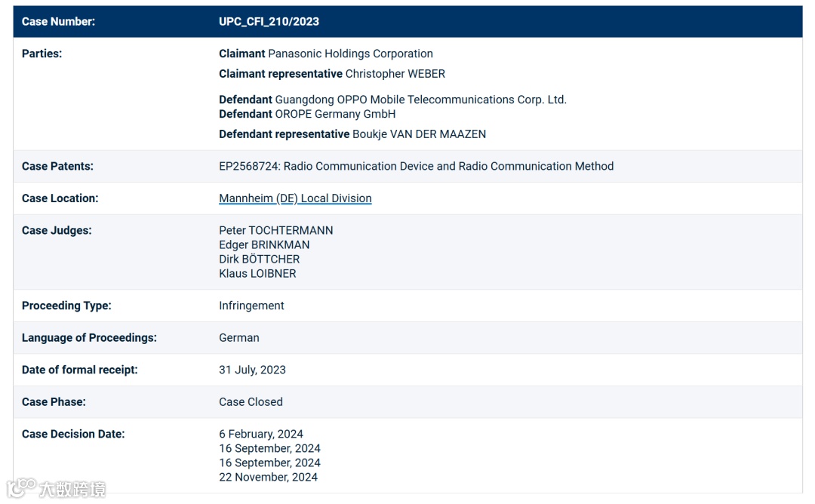Click judge Peter TOCHTERMANN
The height and width of the screenshot is (504, 815).
point(276,230)
